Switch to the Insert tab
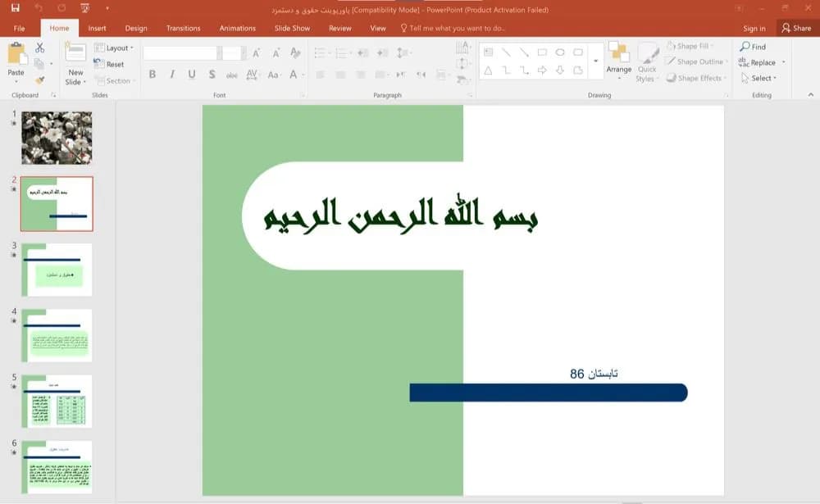This screenshot has height=504, width=820. click(x=97, y=28)
